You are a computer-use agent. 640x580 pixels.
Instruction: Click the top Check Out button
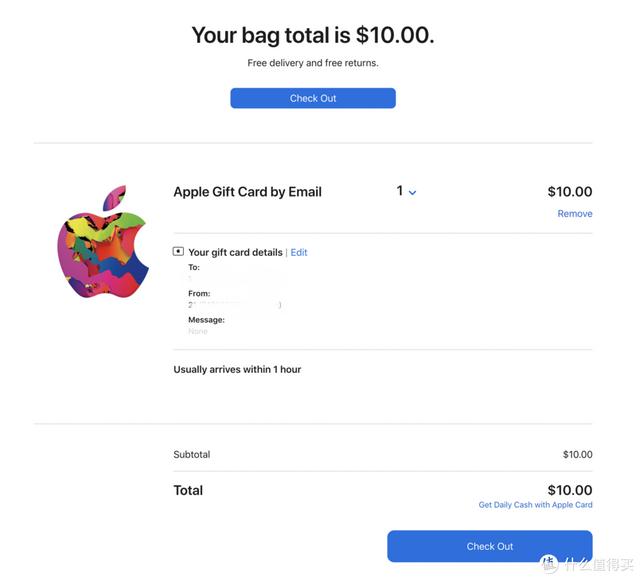coord(313,98)
